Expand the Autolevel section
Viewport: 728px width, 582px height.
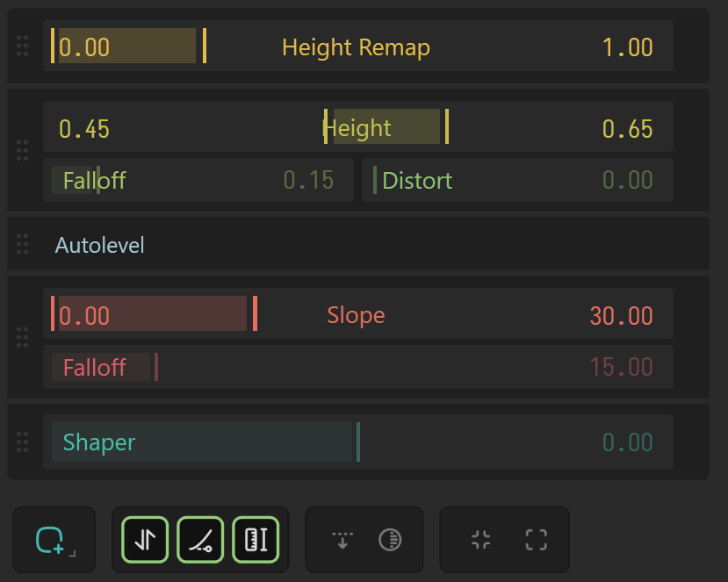click(22, 245)
